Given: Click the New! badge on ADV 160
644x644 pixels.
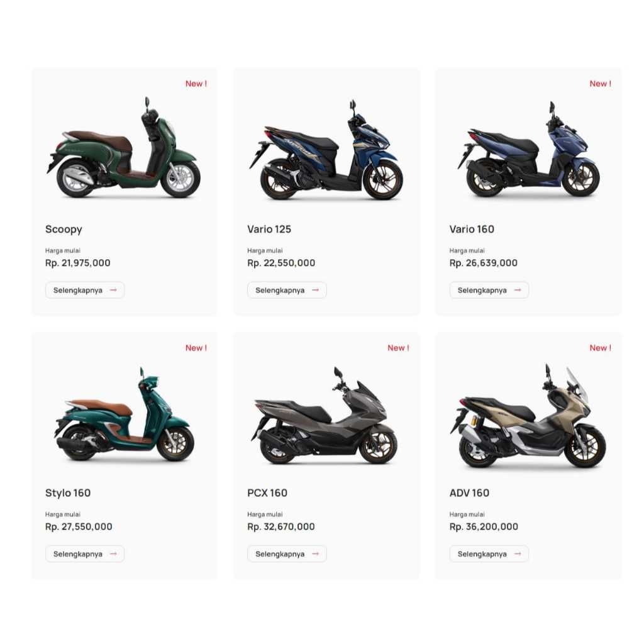Looking at the screenshot, I should pyautogui.click(x=600, y=348).
